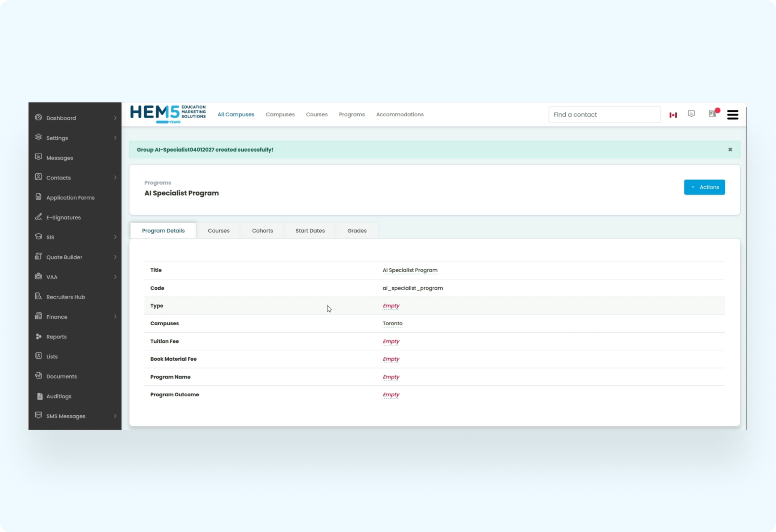
Task: Open Messages via its sidebar icon
Action: (x=38, y=157)
